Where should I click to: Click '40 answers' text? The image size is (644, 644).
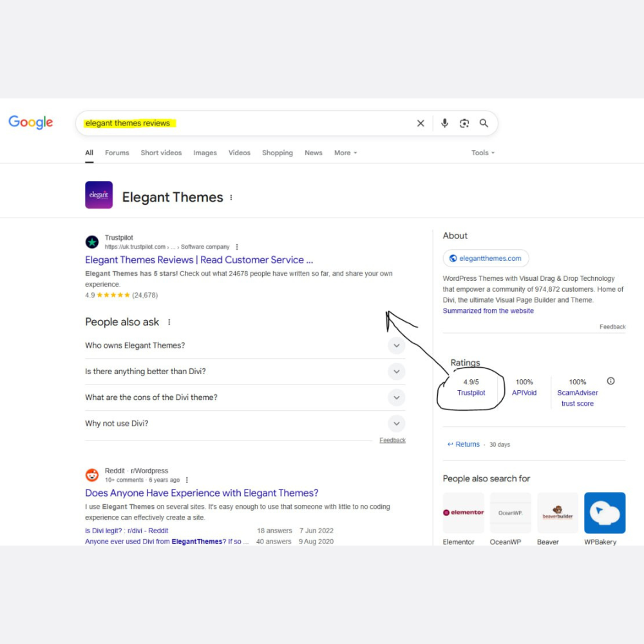tap(274, 542)
